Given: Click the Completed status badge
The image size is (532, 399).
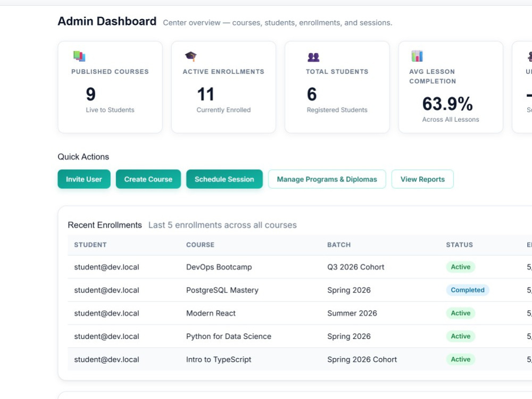Looking at the screenshot, I should (468, 290).
